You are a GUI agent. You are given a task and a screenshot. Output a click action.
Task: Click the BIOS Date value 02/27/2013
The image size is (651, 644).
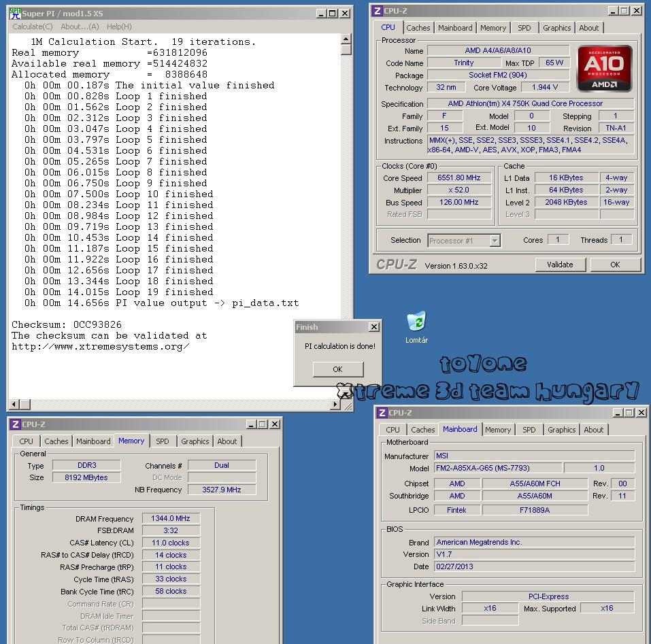point(534,566)
